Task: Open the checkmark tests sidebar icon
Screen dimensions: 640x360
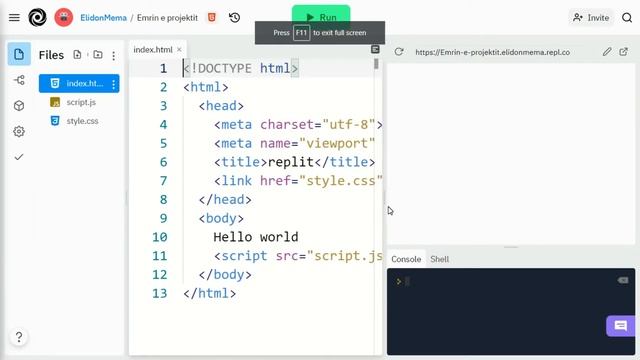Action: click(x=19, y=157)
